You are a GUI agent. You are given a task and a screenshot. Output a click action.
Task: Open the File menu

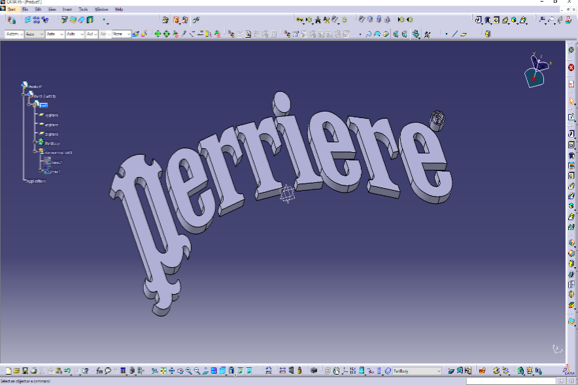pyautogui.click(x=25, y=9)
